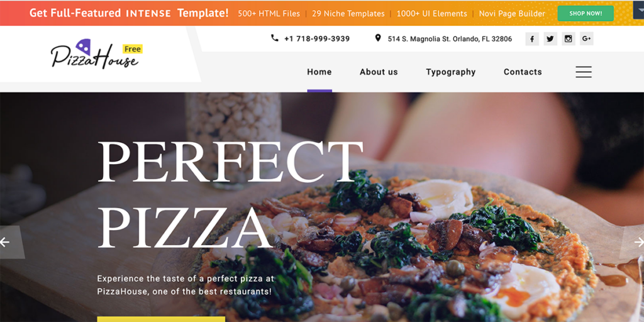Viewport: 644px width, 322px height.
Task: Go to previous slide with left arrow
Action: (x=10, y=242)
